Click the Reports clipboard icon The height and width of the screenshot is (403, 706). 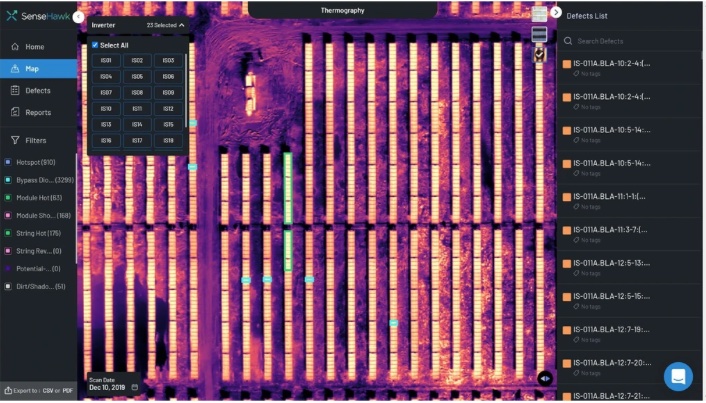coord(15,113)
